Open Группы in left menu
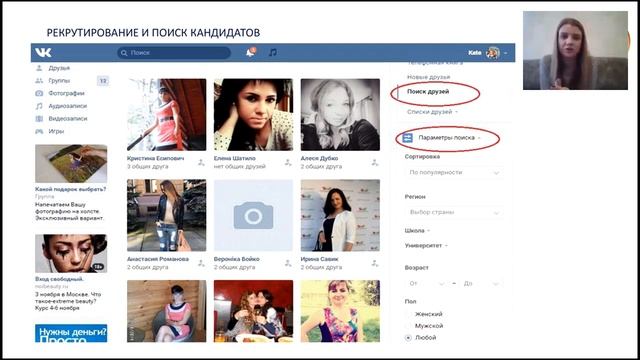 click(x=59, y=80)
